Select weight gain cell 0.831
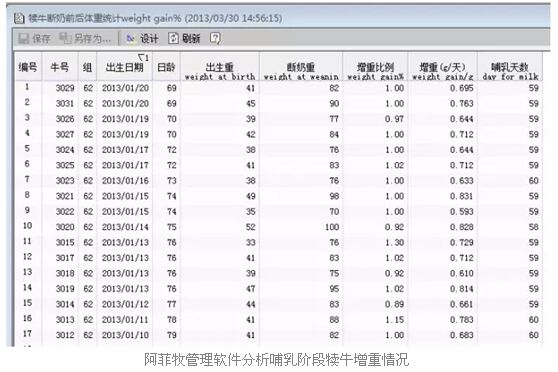 461,196
